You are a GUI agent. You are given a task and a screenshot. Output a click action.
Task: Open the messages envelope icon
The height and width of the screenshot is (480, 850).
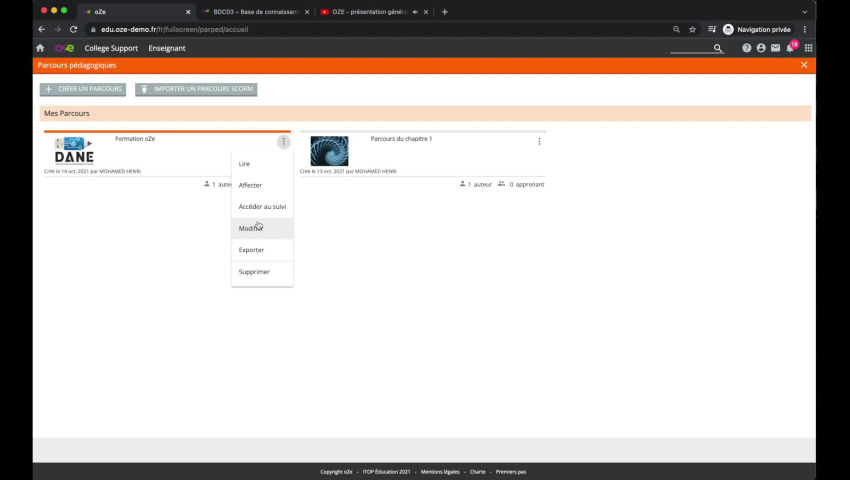point(775,48)
